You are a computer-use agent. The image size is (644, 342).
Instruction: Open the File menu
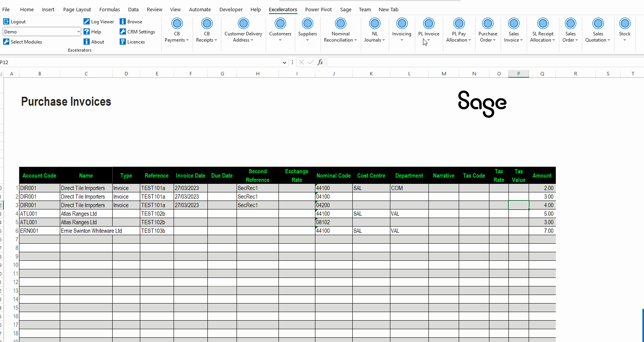[6, 9]
